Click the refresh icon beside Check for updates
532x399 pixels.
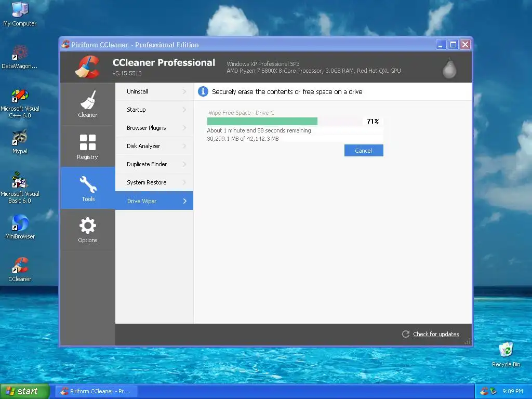(x=405, y=334)
